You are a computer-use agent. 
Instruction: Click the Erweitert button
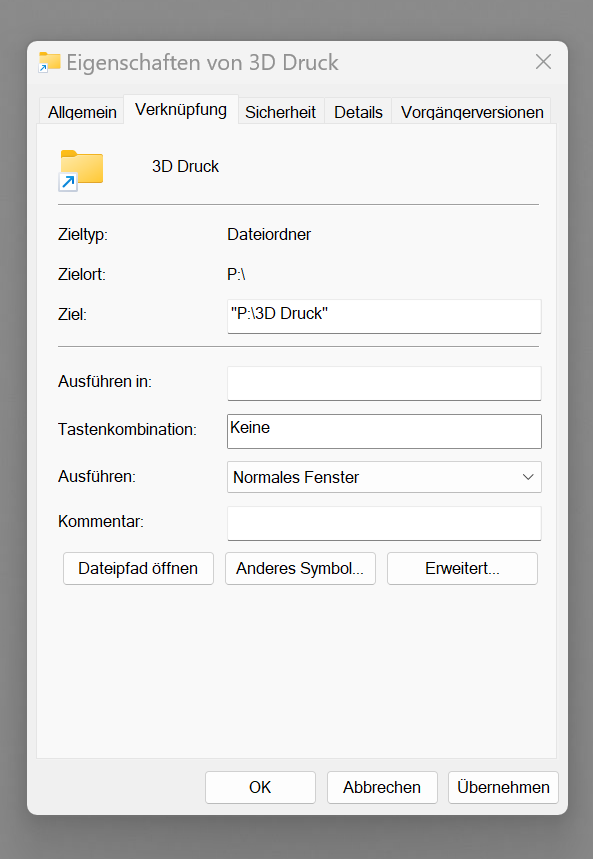point(462,568)
